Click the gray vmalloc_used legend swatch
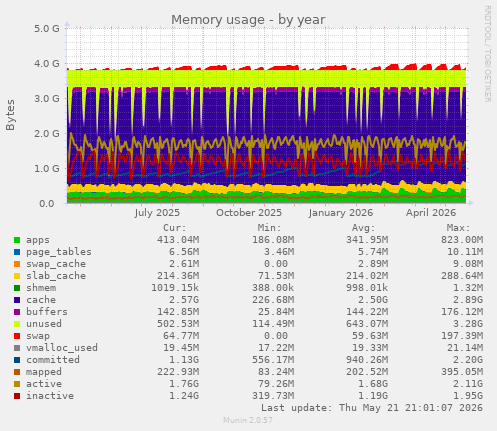 tap(17, 348)
